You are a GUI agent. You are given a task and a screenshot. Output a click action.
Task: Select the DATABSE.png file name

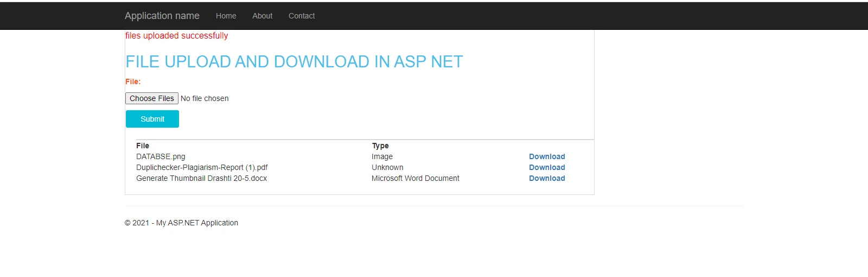click(161, 156)
